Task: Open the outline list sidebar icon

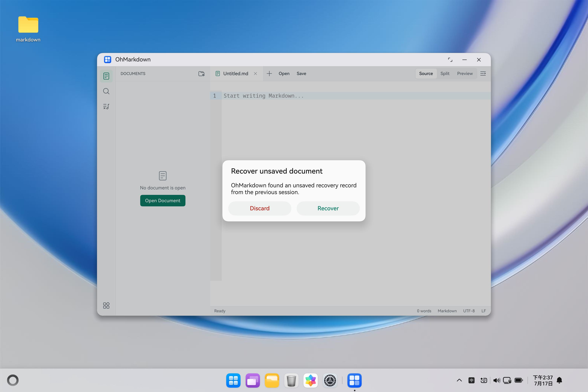Action: pos(106,106)
